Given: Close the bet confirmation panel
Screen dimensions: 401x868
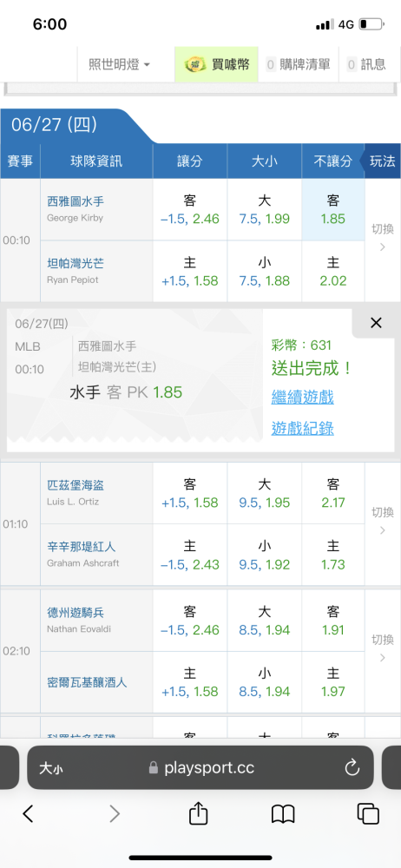Looking at the screenshot, I should point(376,323).
